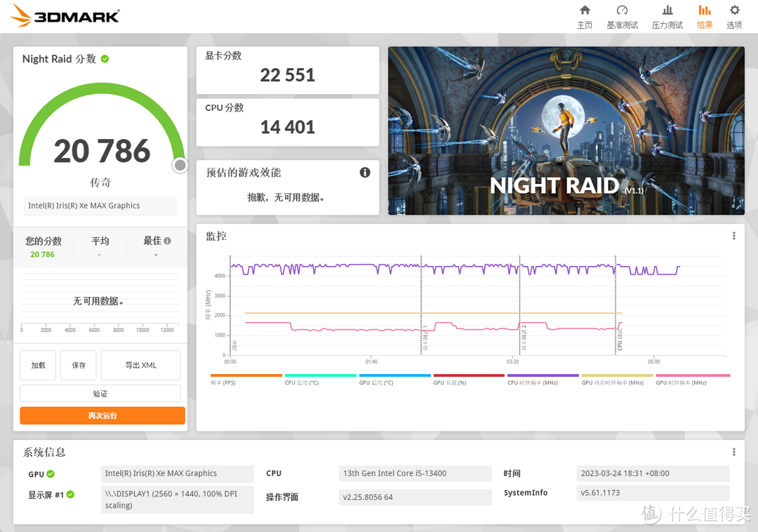Image resolution: width=758 pixels, height=532 pixels.
Task: Toggle GPU 时钟频率 pink legend
Action: pos(693,379)
